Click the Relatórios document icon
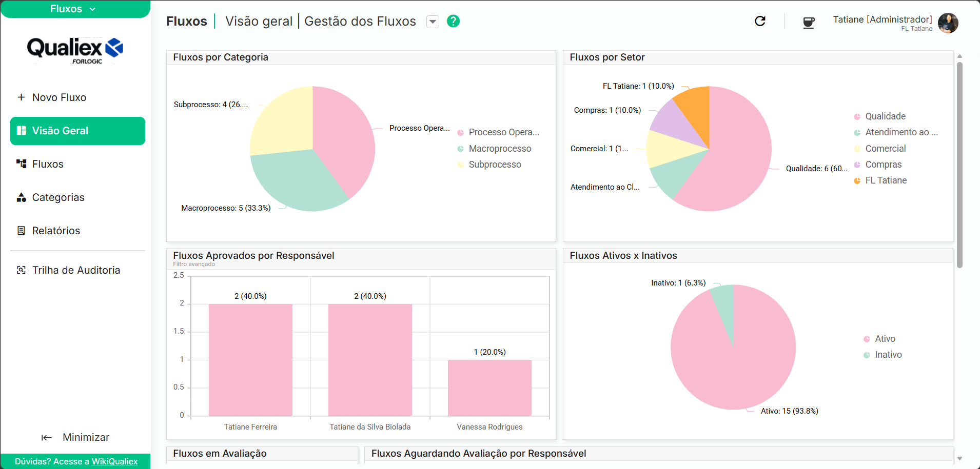The image size is (980, 469). (x=21, y=231)
